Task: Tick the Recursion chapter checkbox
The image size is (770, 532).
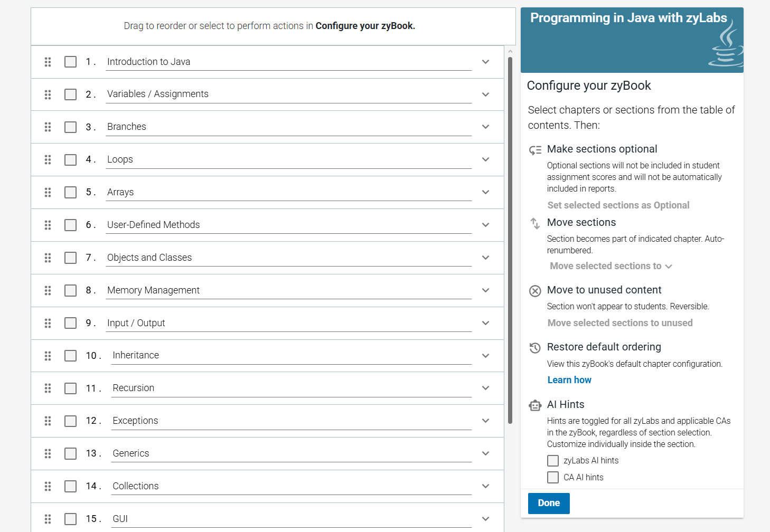Action: pos(70,388)
